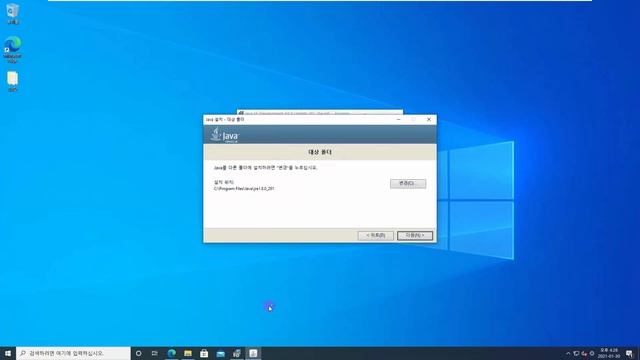Click the active Java Setup taskbar icon
This screenshot has height=360, width=640.
pyautogui.click(x=253, y=353)
